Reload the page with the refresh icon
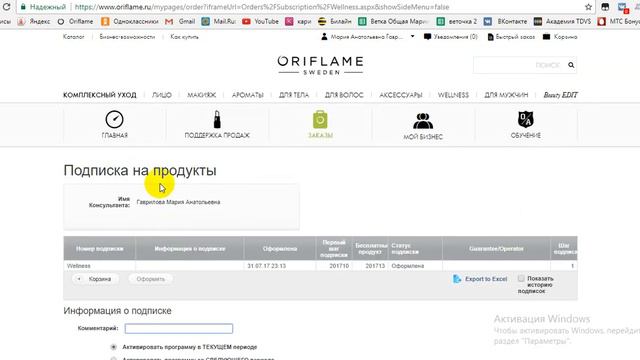640x360 pixels. tap(6, 7)
